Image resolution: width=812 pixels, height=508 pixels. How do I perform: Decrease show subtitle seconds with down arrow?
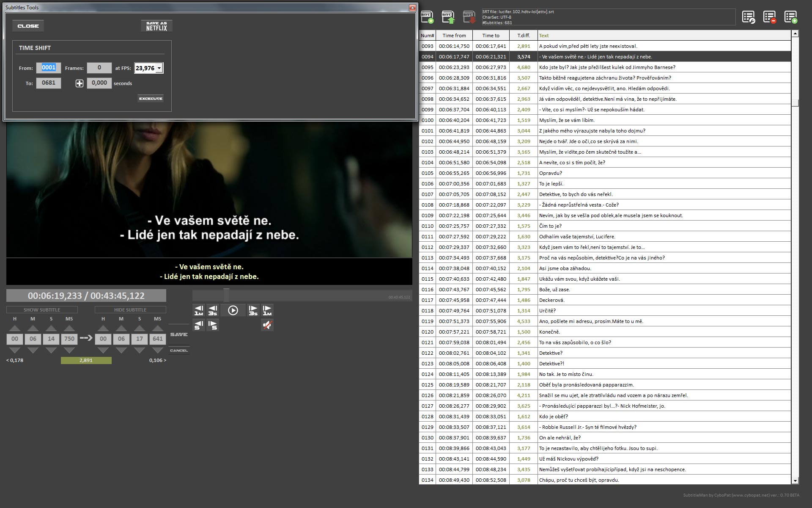click(x=51, y=350)
